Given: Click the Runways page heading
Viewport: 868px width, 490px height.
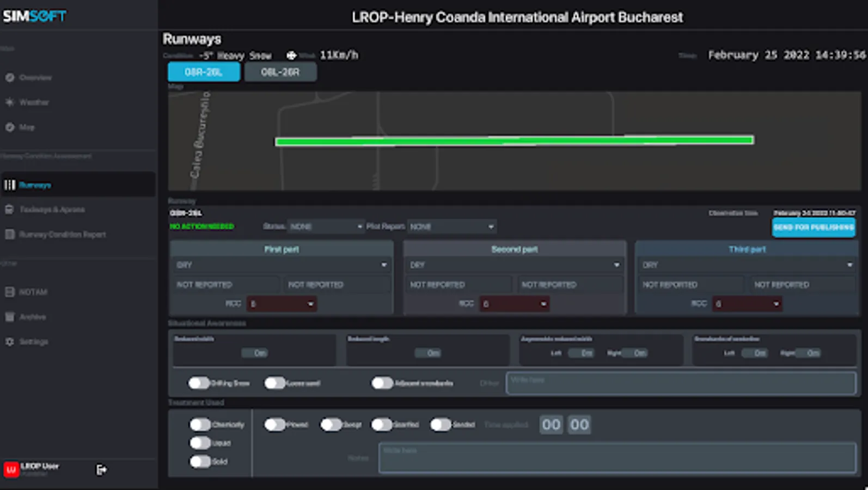Looking at the screenshot, I should [192, 39].
